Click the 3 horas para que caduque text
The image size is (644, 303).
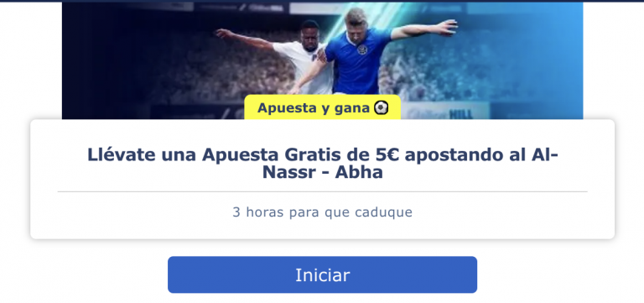322,212
